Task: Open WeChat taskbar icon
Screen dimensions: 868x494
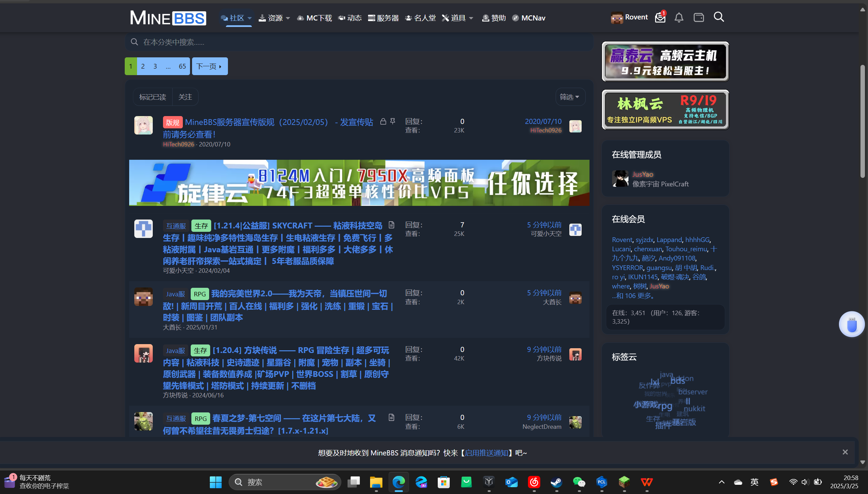Action: coord(579,482)
